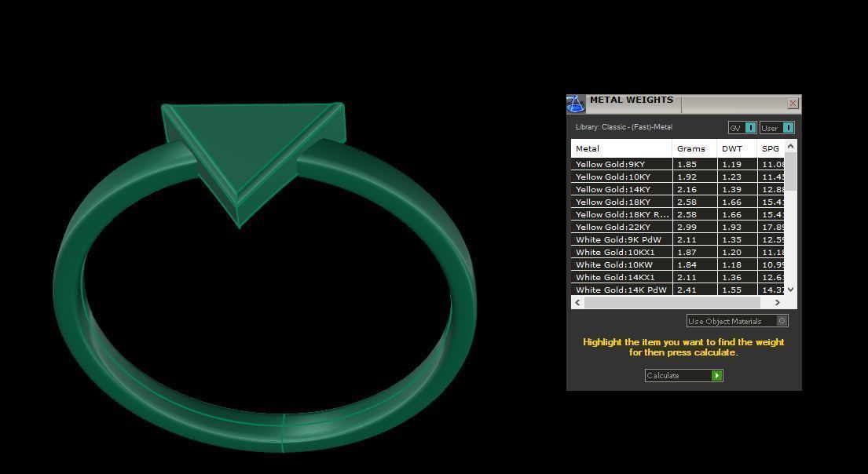Toggle the User library switch

tap(777, 128)
